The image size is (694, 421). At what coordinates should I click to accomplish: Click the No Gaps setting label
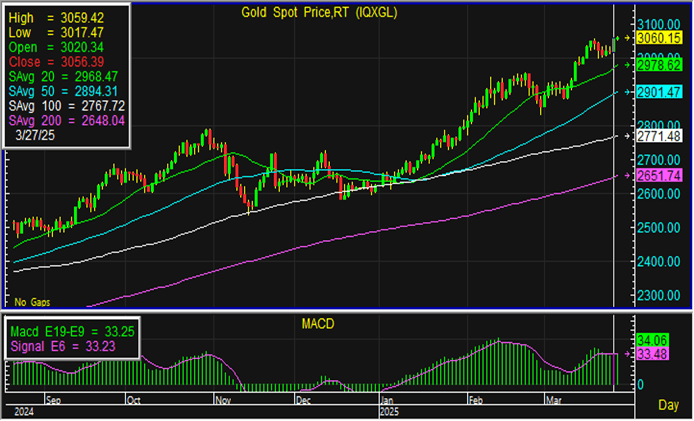tap(33, 300)
